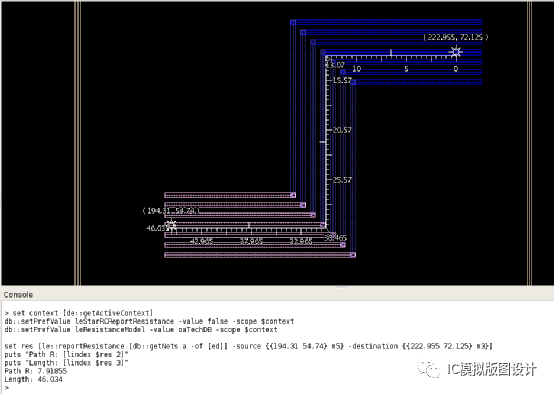Click the empty console prompt line

point(7,388)
